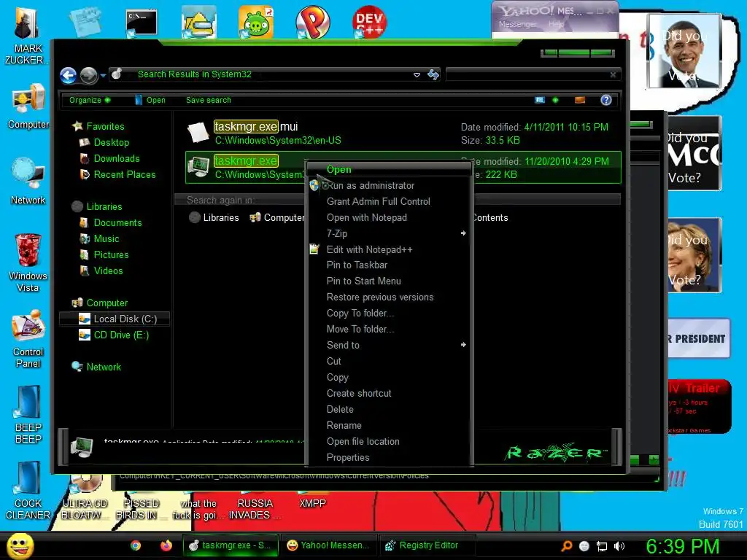Open the command prompt desktop shortcut
The width and height of the screenshot is (747, 560).
coord(142,23)
